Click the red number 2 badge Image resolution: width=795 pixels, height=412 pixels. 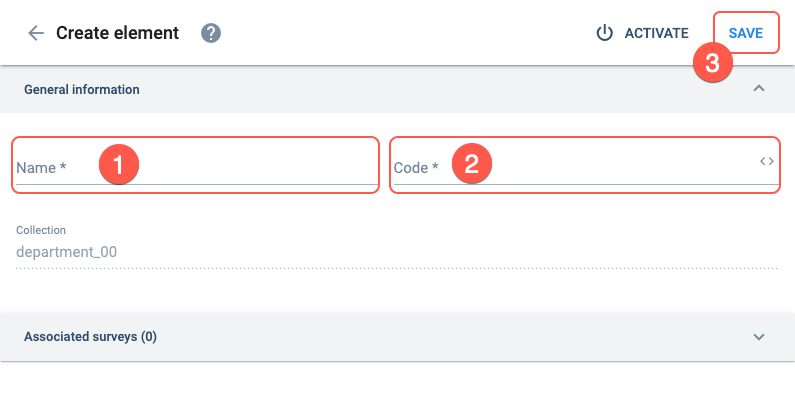472,163
